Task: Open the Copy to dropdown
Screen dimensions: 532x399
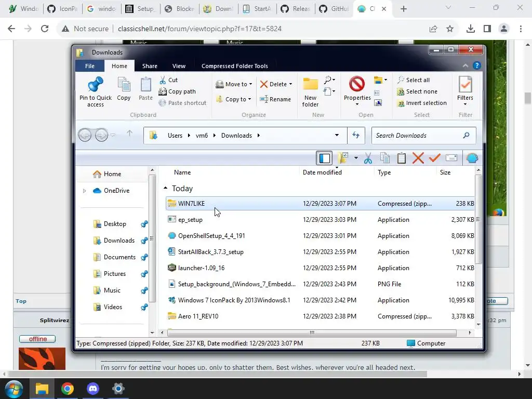Action: [234, 99]
